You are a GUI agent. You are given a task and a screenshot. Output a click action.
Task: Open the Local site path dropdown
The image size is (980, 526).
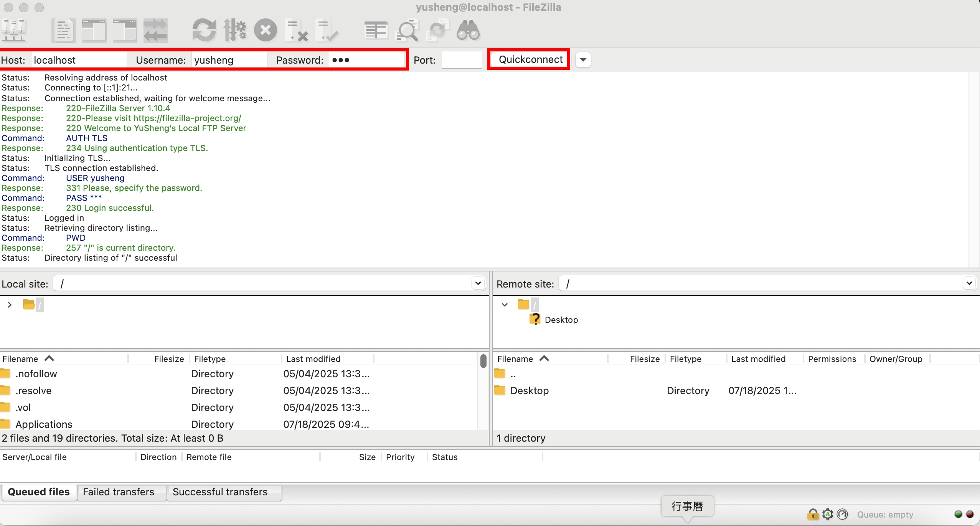(x=478, y=283)
